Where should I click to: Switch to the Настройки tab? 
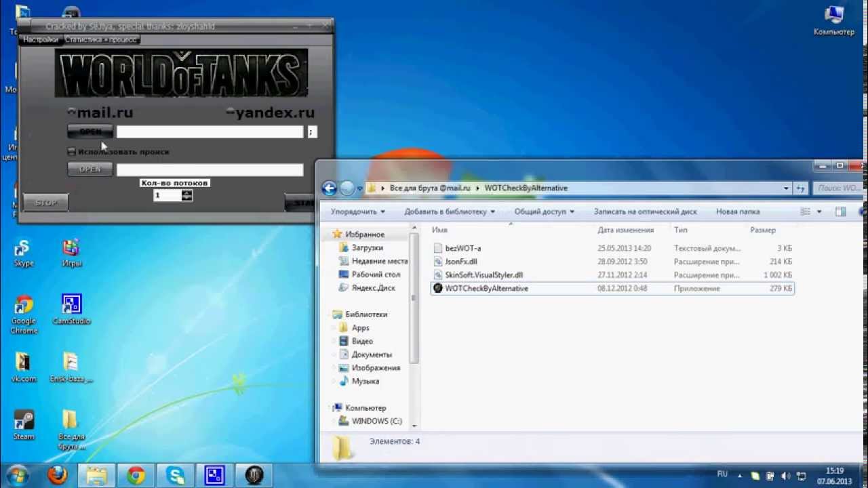click(x=41, y=40)
